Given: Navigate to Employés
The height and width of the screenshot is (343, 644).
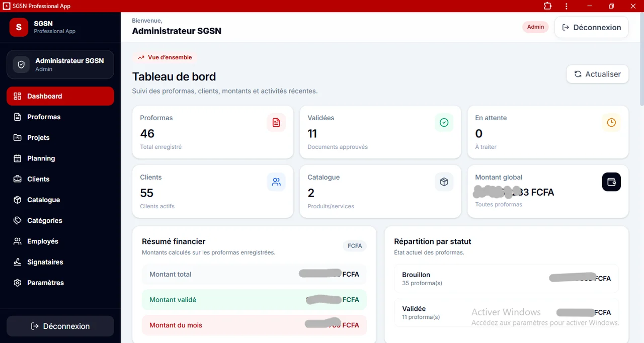Looking at the screenshot, I should 60,241.
